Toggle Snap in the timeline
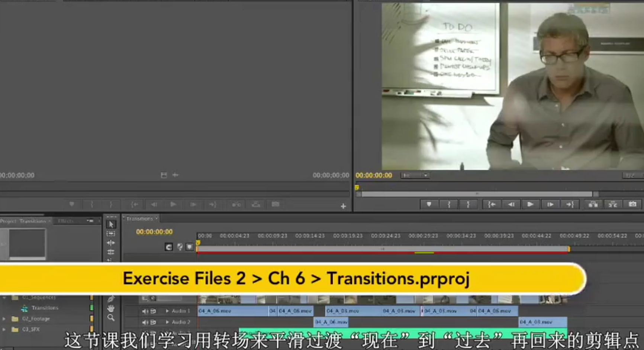This screenshot has width=644, height=350. pos(169,247)
